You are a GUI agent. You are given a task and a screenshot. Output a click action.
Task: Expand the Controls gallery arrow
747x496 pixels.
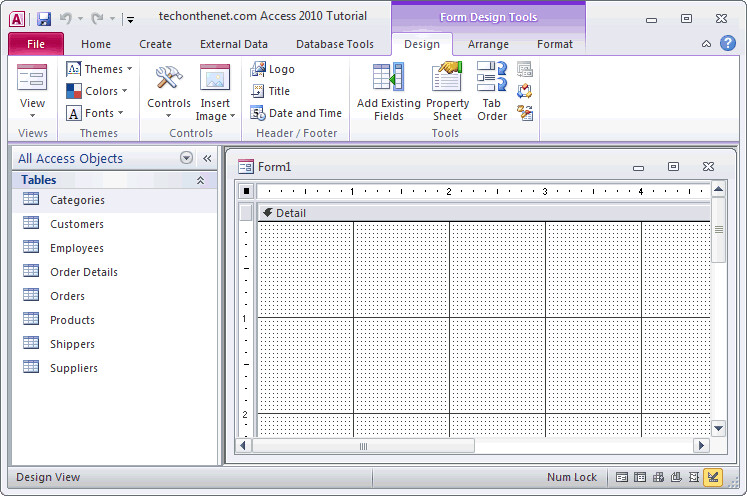[x=169, y=116]
